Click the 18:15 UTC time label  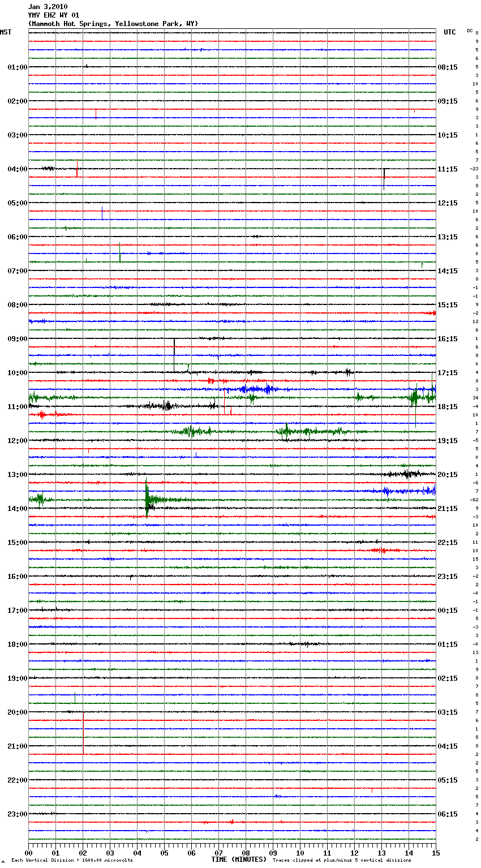coord(448,407)
